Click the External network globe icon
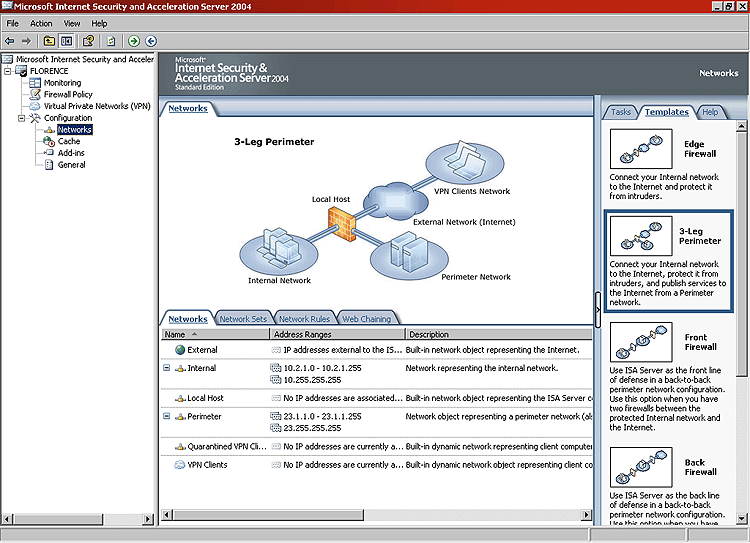750x543 pixels. click(x=180, y=350)
